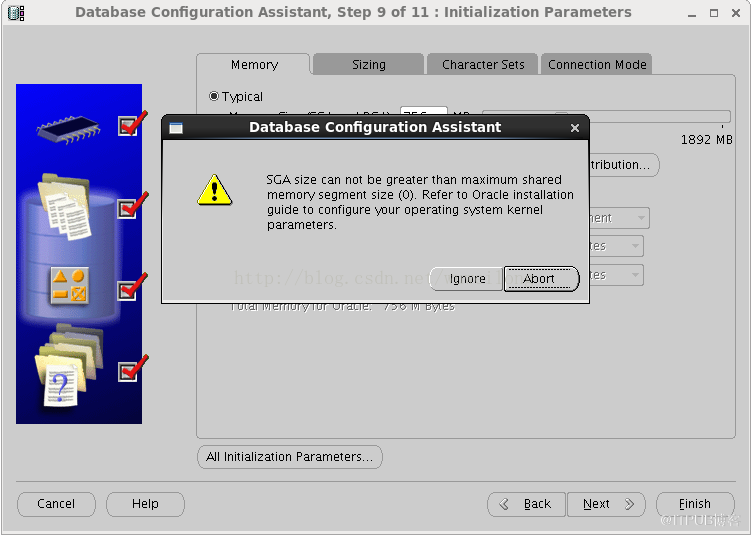Image resolution: width=751 pixels, height=535 pixels.
Task: Click the question-mark document folders icon
Action: pos(68,366)
